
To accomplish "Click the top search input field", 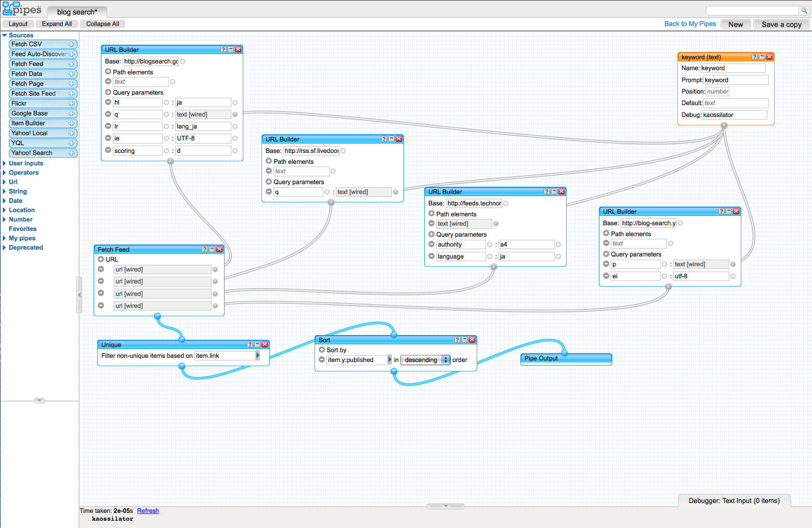I will (x=753, y=10).
